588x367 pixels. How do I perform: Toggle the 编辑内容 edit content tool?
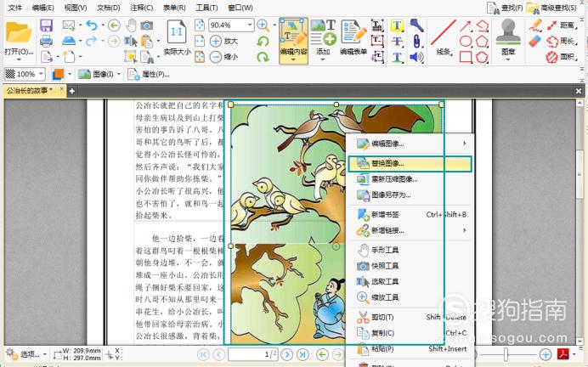click(293, 41)
